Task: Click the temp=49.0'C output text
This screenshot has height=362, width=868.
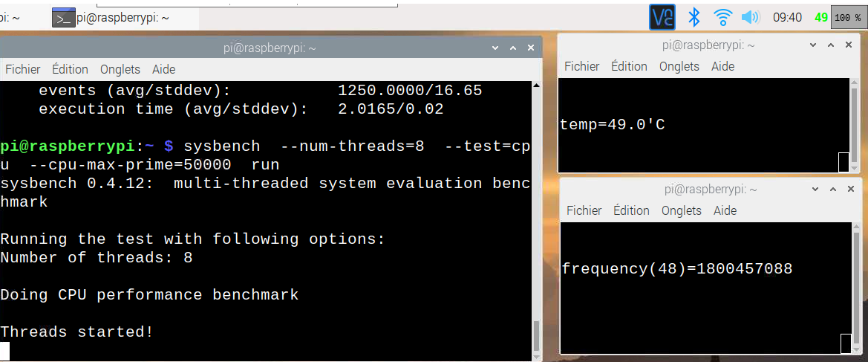Action: coord(613,125)
